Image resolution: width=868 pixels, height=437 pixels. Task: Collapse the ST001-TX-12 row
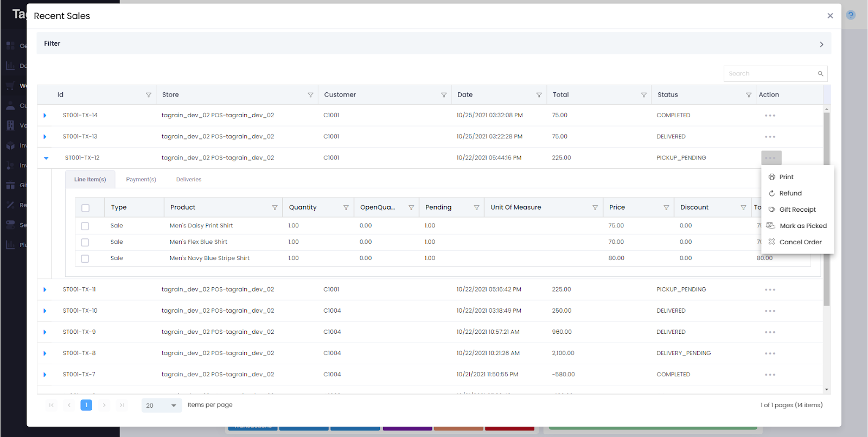[46, 158]
